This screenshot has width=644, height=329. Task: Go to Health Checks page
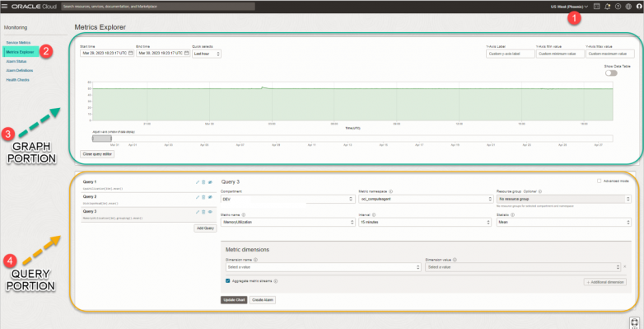(x=17, y=80)
